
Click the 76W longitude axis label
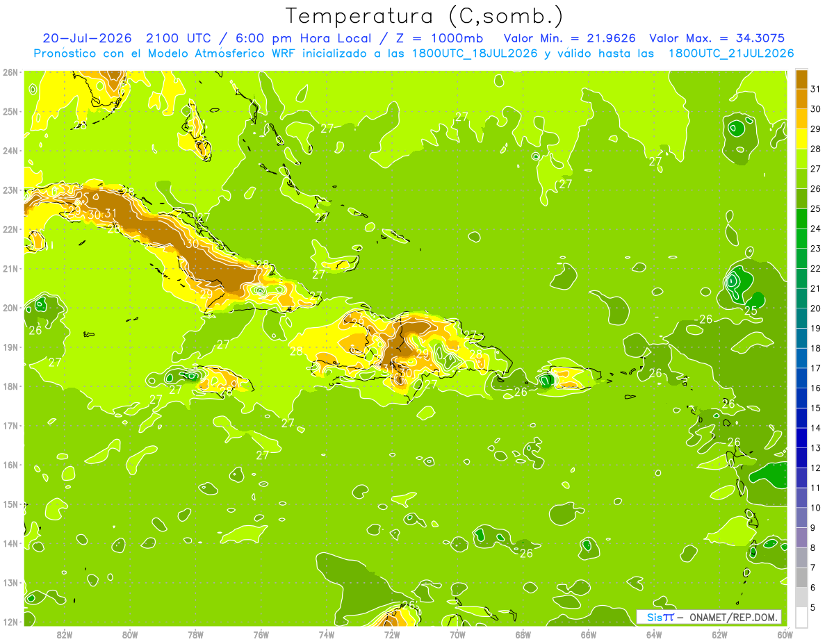(x=261, y=635)
